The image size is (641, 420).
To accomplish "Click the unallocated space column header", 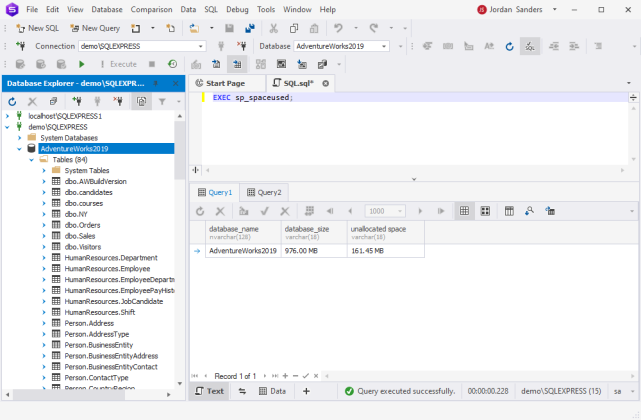I will click(385, 233).
